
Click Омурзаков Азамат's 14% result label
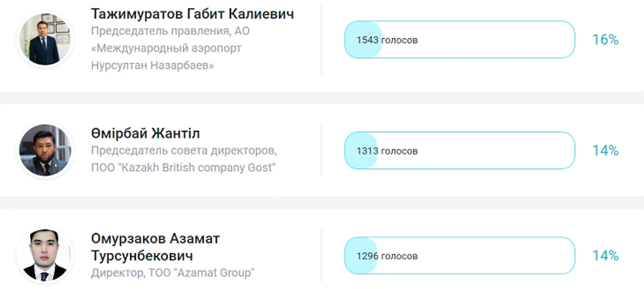point(605,256)
